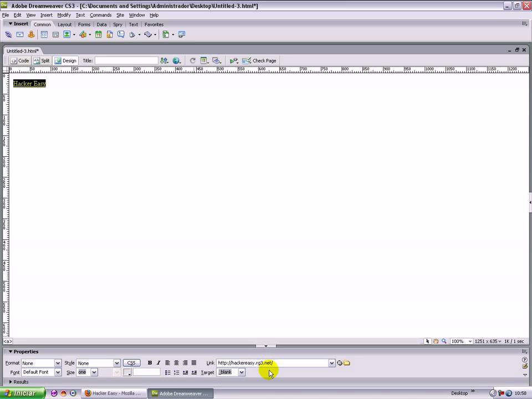Choose the Select arrow tool in status bar
The width and height of the screenshot is (532, 399).
[x=427, y=341]
